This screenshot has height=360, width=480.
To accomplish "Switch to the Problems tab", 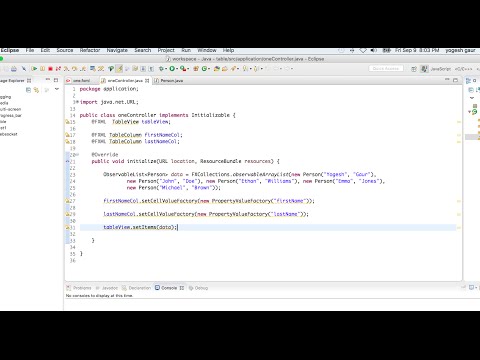I will tap(79, 288).
